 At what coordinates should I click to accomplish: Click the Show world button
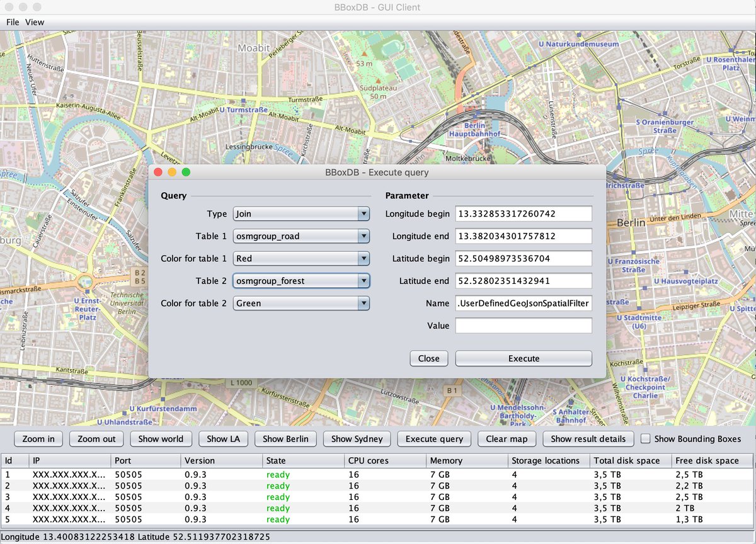click(x=161, y=439)
